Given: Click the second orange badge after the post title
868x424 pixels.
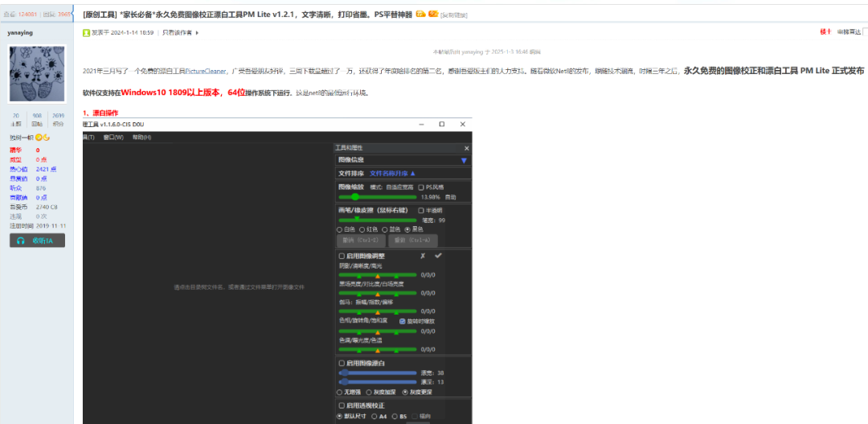Looking at the screenshot, I should click(433, 14).
